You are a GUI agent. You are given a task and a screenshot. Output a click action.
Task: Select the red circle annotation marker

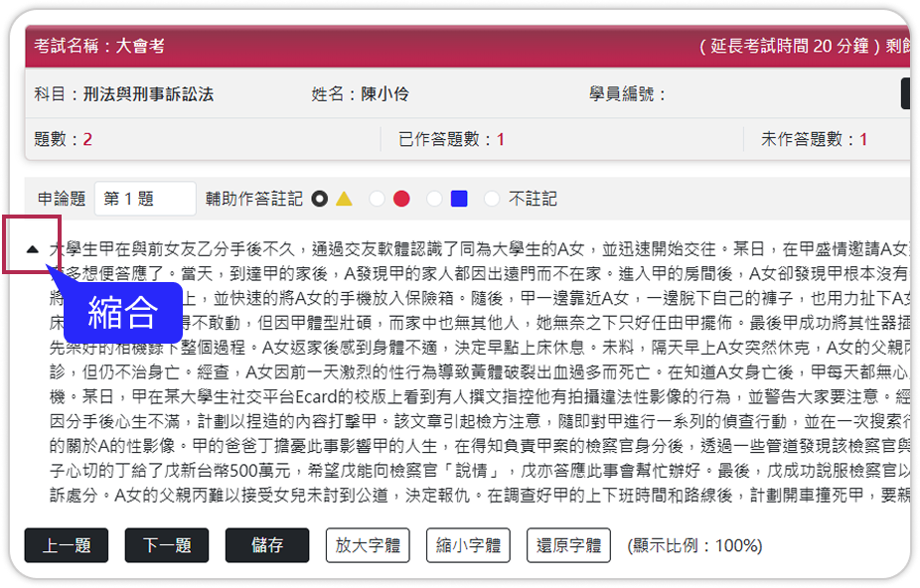401,199
